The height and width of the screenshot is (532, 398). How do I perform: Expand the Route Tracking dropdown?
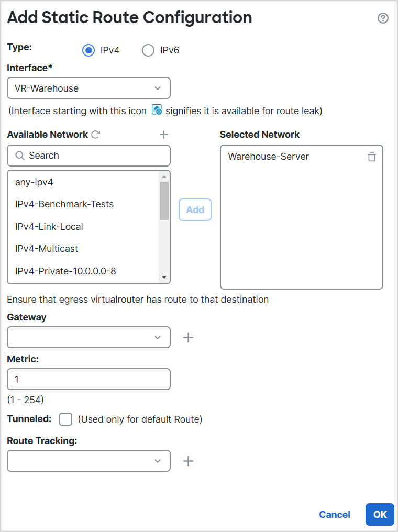(x=89, y=461)
